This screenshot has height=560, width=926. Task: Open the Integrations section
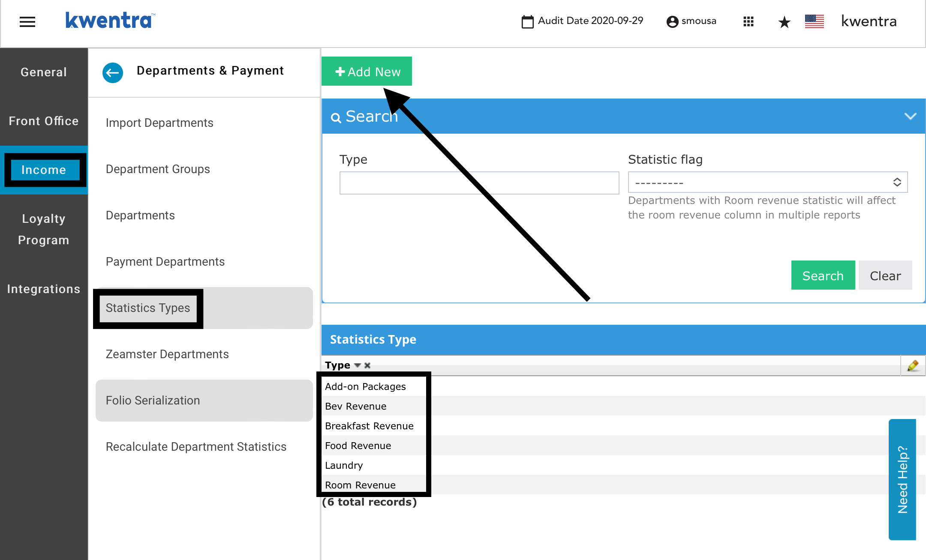(44, 289)
